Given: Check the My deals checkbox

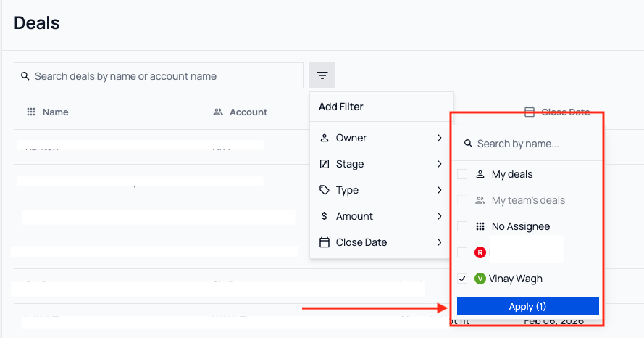Looking at the screenshot, I should (462, 174).
